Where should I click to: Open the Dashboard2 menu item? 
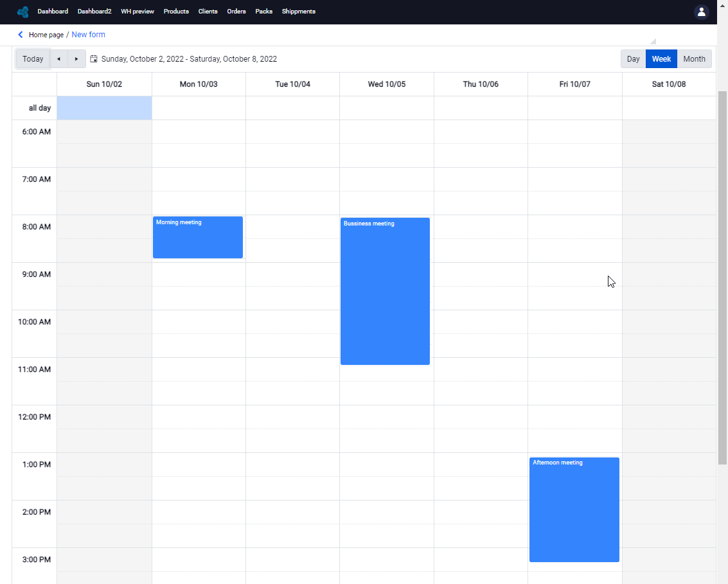click(x=94, y=12)
